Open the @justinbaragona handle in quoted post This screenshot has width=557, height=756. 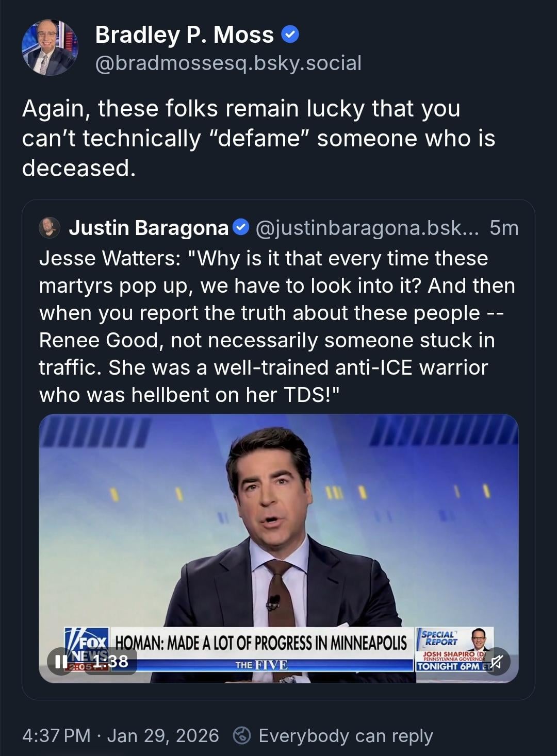[367, 228]
